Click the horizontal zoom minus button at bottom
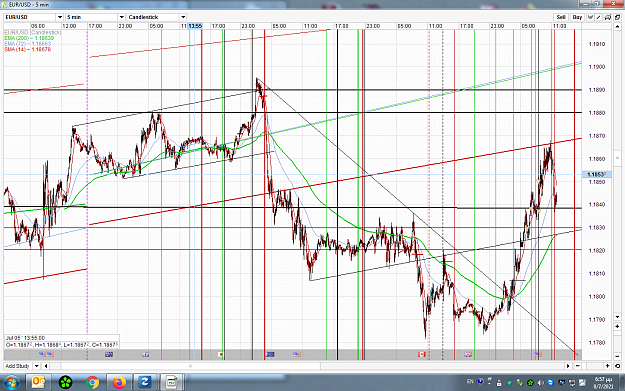 coord(578,366)
